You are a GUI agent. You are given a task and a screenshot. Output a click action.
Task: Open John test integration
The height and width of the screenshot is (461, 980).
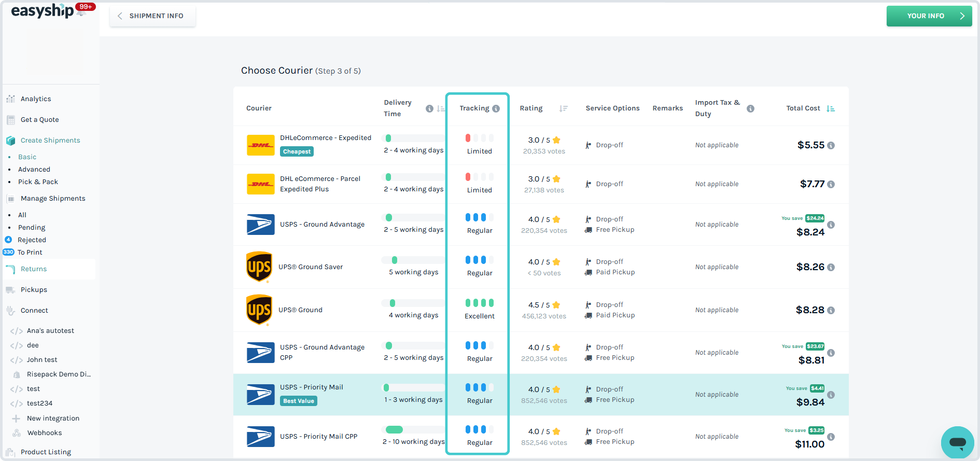[42, 360]
